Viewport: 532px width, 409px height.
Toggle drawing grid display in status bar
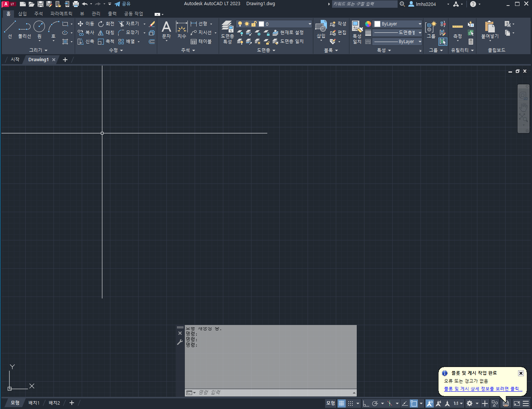[342, 403]
